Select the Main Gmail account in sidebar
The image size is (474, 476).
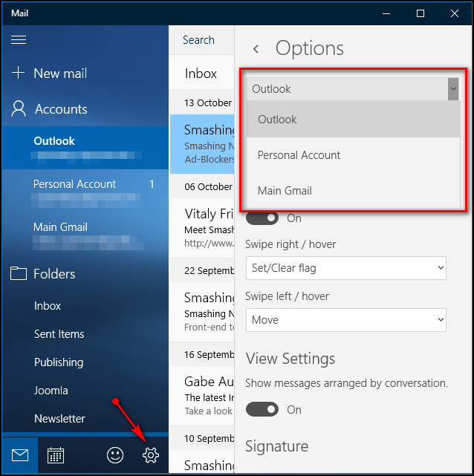pos(61,227)
